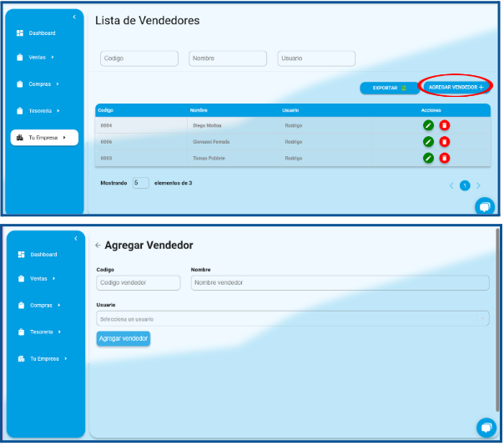Expand Ventas in the Agregar Vendedor screen sidebar
Screen dimensions: 504x446
coord(42,278)
